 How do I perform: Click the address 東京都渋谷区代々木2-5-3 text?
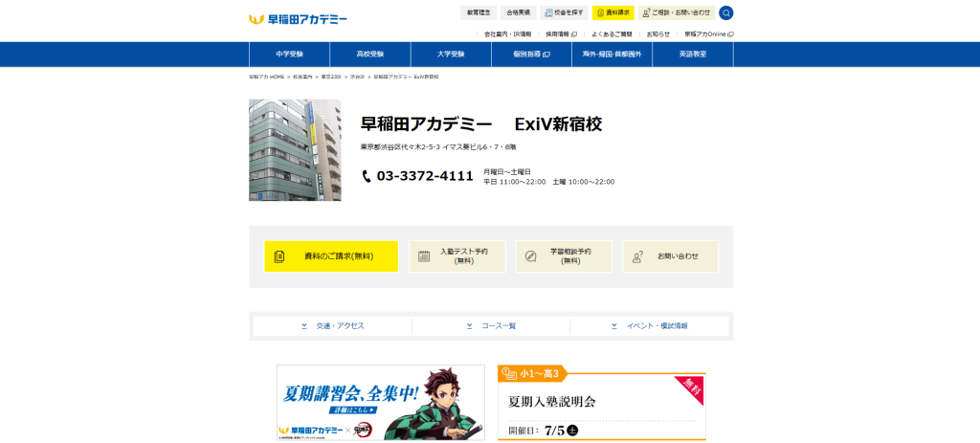tap(438, 146)
